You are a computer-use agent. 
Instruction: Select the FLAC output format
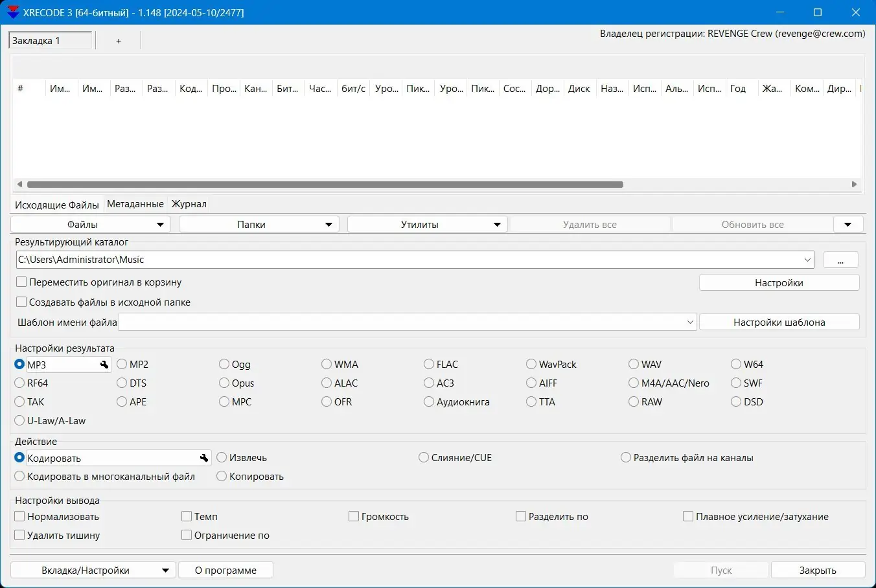(x=429, y=365)
